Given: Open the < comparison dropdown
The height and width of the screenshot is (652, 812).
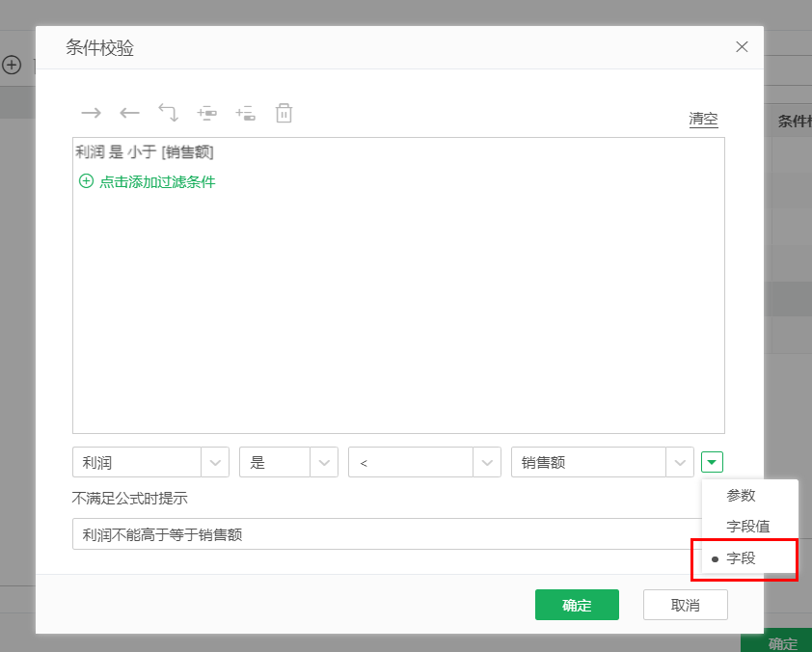Looking at the screenshot, I should (486, 463).
